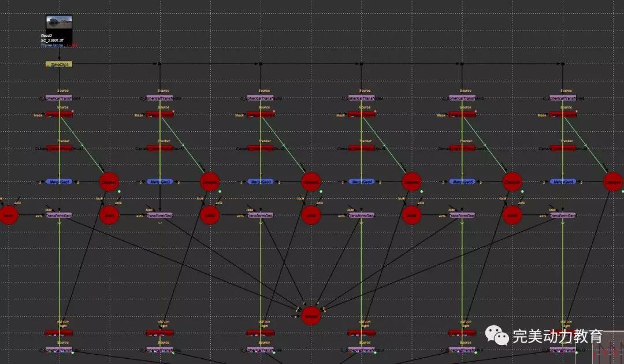Select the MergeGeo2 node
The height and width of the screenshot is (364, 624).
pos(159,181)
